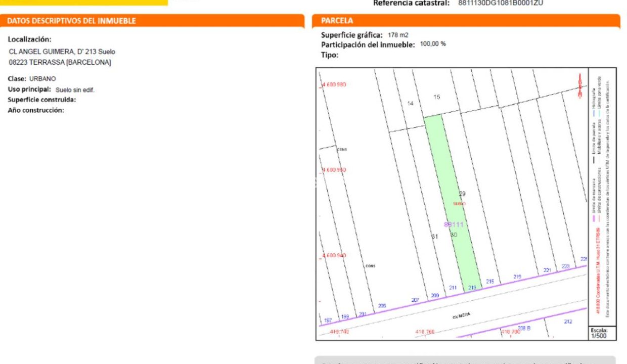627x364 pixels.
Task: Select the 178 m2 superficie gráfica value
Action: click(398, 35)
